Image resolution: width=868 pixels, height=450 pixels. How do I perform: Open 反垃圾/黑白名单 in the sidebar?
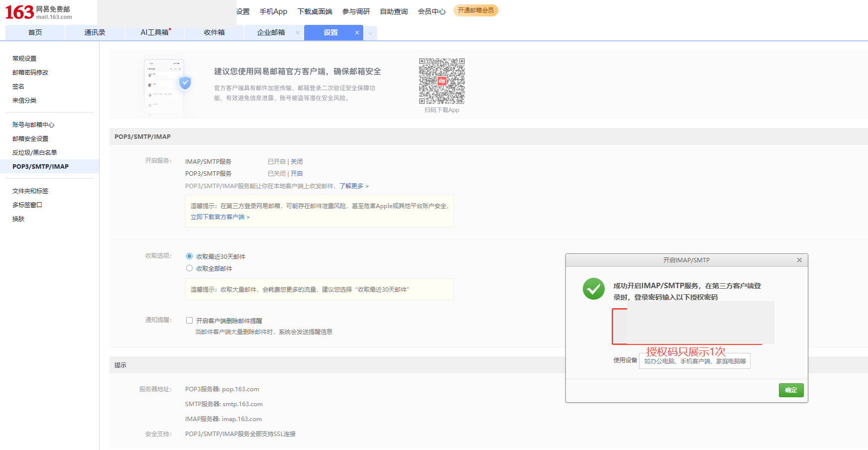click(x=34, y=153)
